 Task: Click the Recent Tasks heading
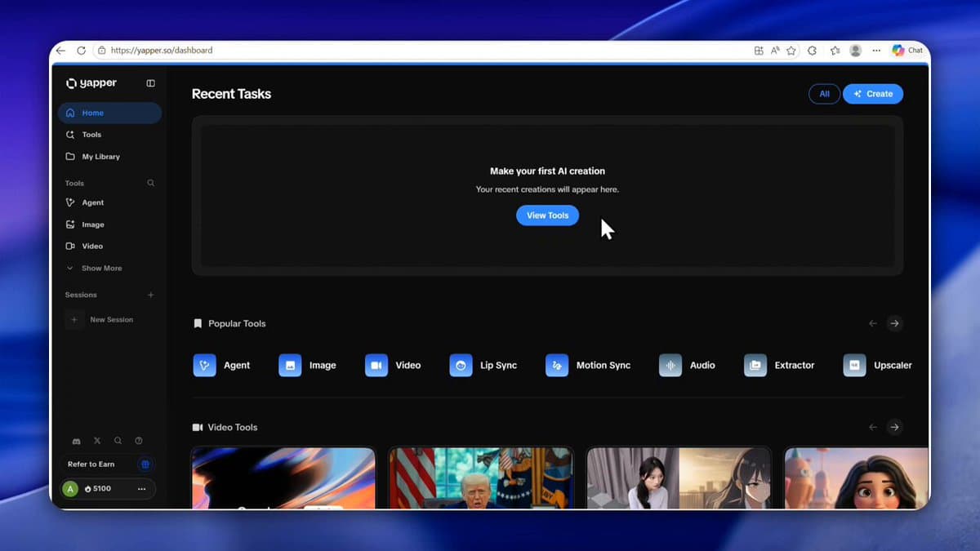point(231,94)
